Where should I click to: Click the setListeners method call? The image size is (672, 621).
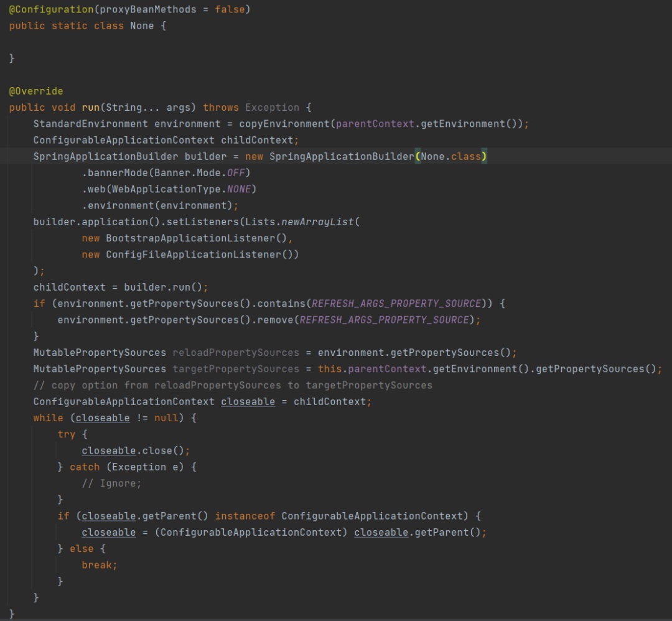click(x=203, y=222)
